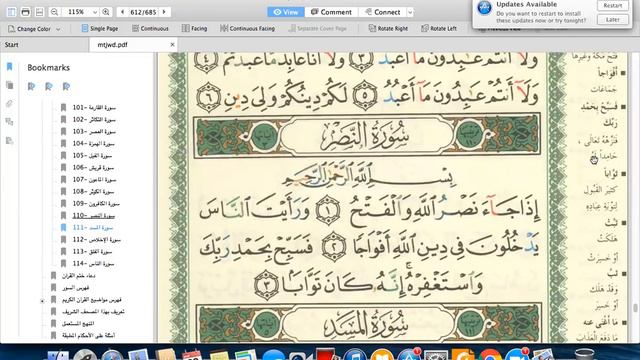Click the 612/685 page number field
The width and height of the screenshot is (640, 360).
143,12
